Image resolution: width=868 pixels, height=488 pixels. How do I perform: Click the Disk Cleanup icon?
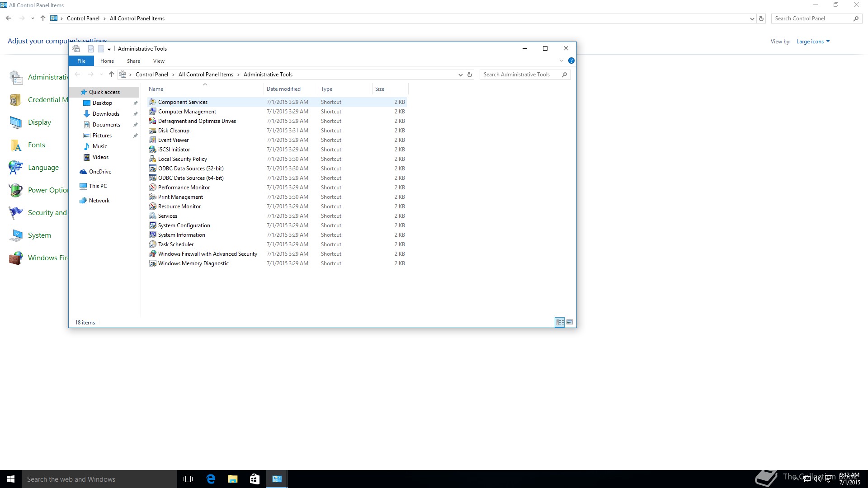153,131
